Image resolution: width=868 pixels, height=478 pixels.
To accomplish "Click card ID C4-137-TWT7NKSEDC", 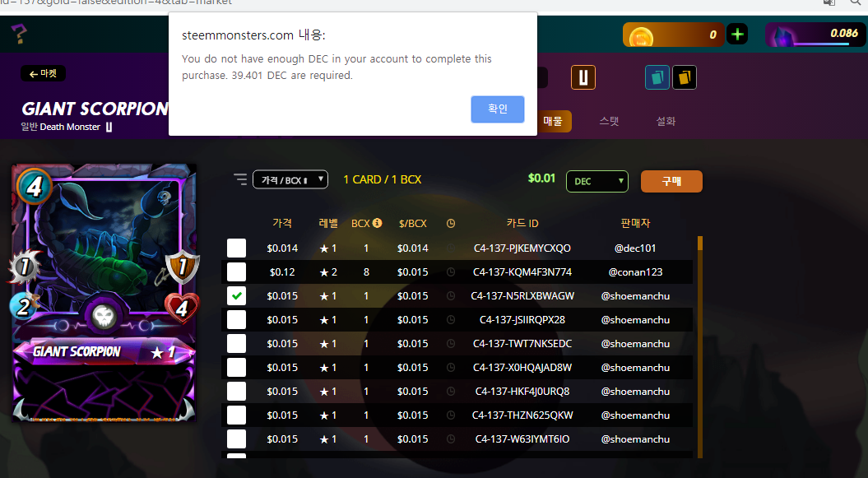I will pos(522,344).
